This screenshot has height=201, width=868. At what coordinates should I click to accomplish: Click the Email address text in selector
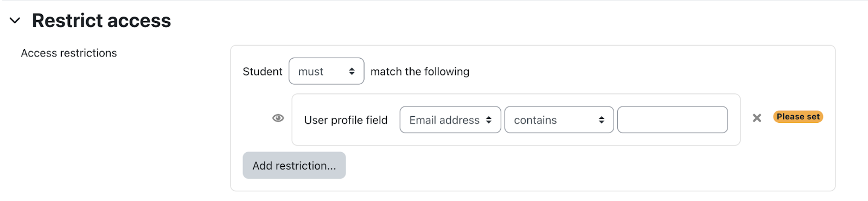[x=444, y=120]
